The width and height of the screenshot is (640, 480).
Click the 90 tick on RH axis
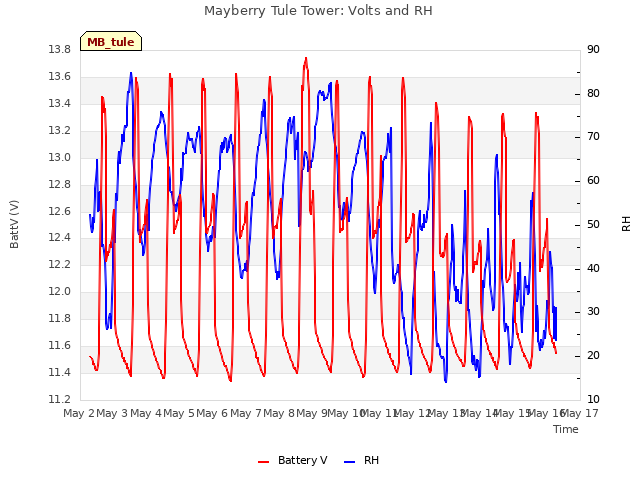593,50
